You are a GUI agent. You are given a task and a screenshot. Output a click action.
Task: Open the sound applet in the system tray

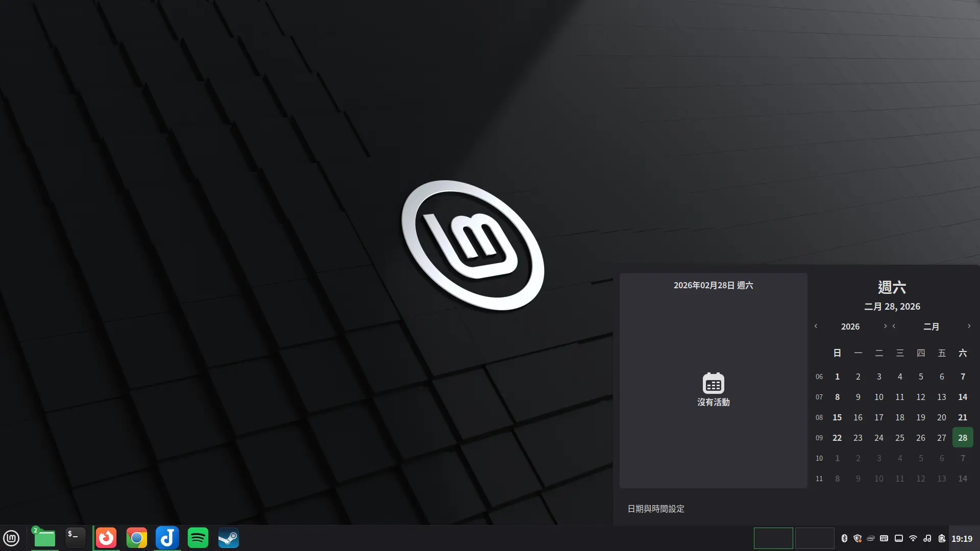click(x=927, y=538)
